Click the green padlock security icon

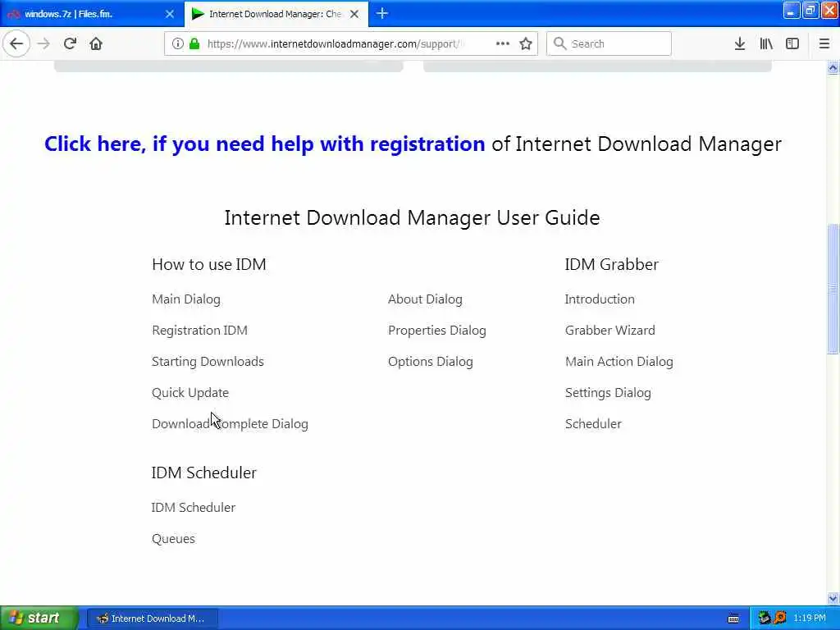coord(194,43)
